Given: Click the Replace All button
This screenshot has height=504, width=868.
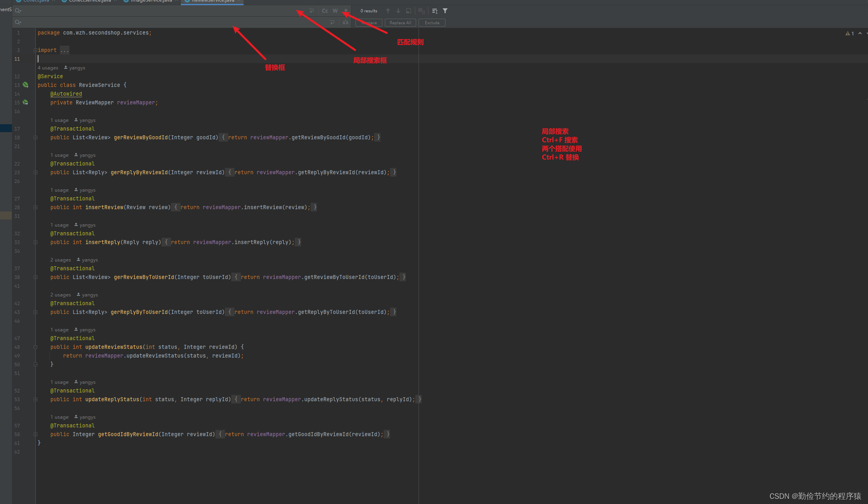Looking at the screenshot, I should (400, 23).
